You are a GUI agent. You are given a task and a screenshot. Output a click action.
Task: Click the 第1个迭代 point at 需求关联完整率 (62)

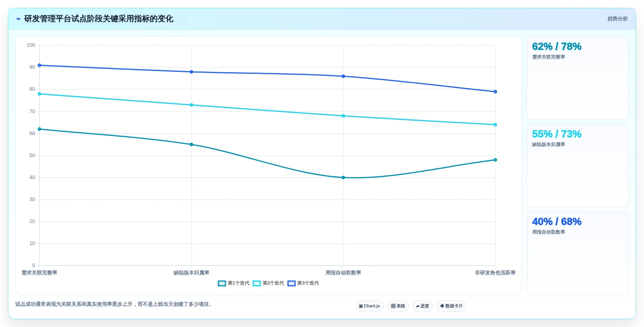(x=39, y=129)
